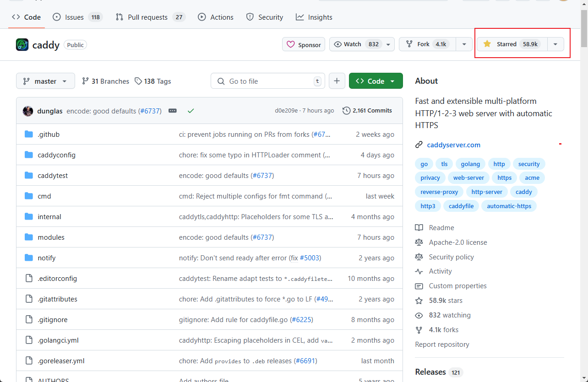This screenshot has height=382, width=588.
Task: Click folder icon beside caddyconfig
Action: [x=29, y=155]
